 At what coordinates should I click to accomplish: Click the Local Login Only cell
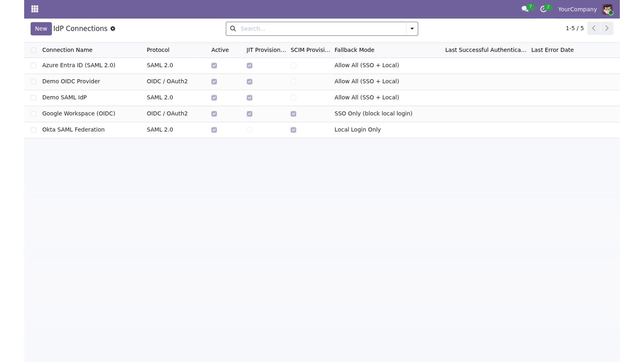tap(358, 130)
